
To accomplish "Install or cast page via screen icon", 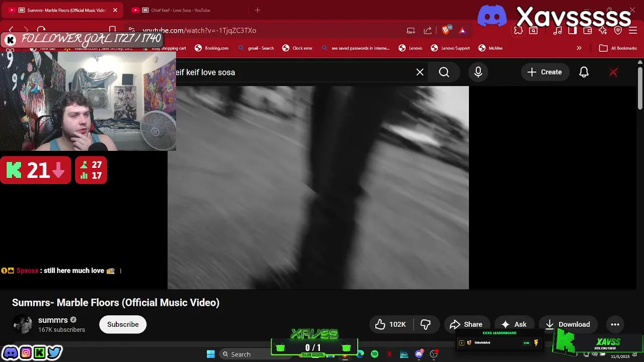I will click(411, 30).
